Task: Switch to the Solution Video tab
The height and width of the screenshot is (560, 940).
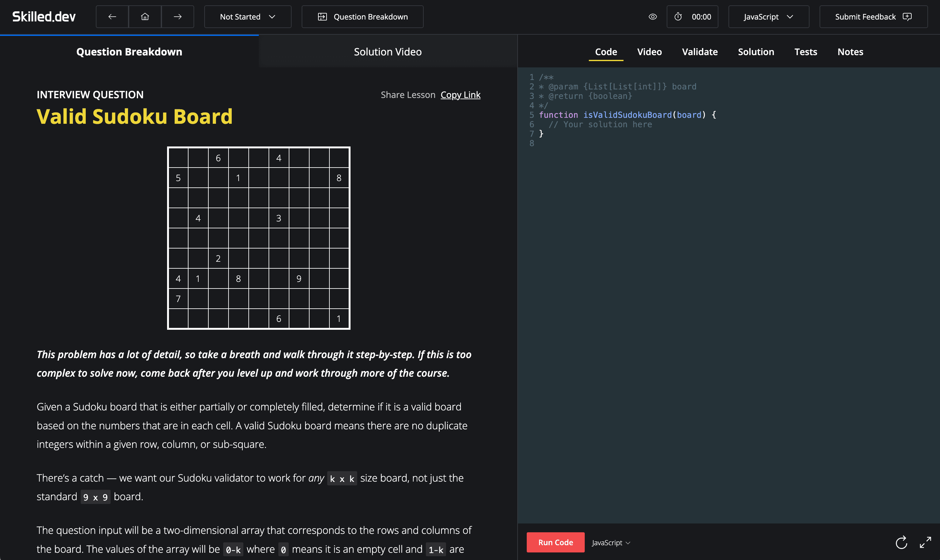Action: [x=387, y=52]
